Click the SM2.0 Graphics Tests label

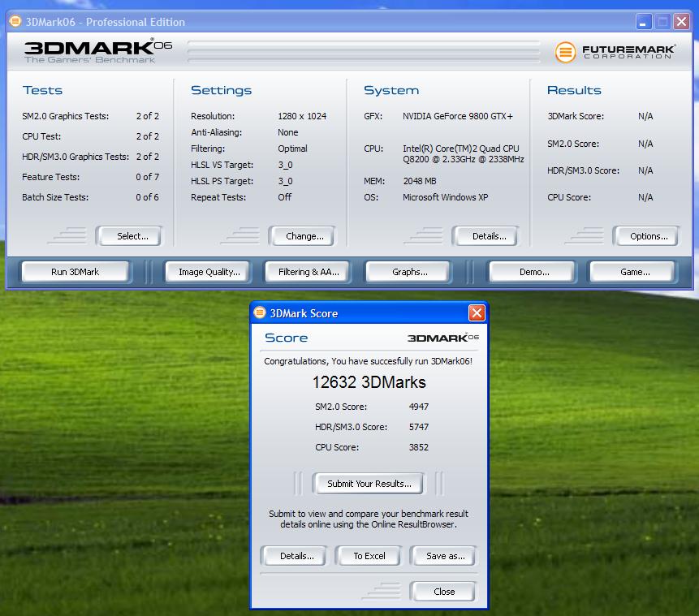click(66, 116)
